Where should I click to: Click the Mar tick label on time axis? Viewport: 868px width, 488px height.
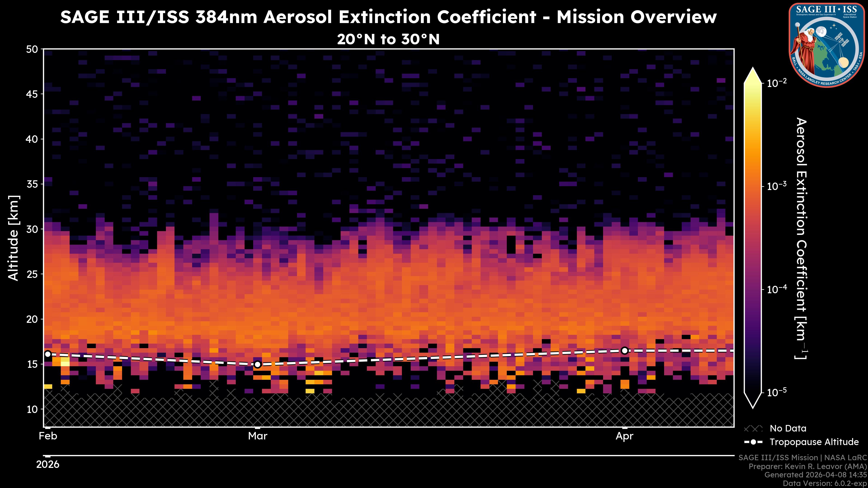coord(257,436)
